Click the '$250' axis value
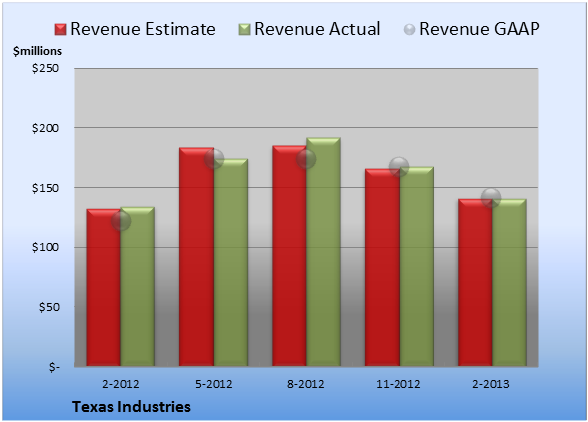 pyautogui.click(x=45, y=68)
